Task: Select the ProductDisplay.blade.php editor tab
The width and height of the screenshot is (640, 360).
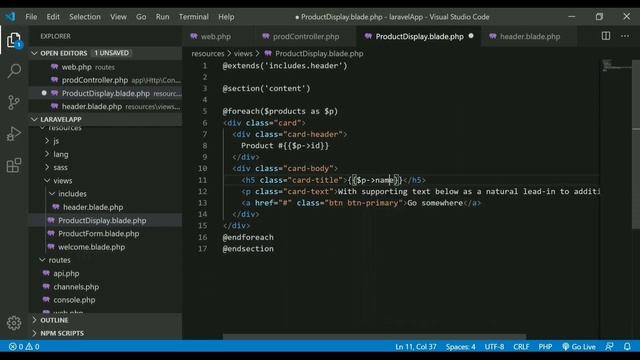Action: pyautogui.click(x=419, y=36)
